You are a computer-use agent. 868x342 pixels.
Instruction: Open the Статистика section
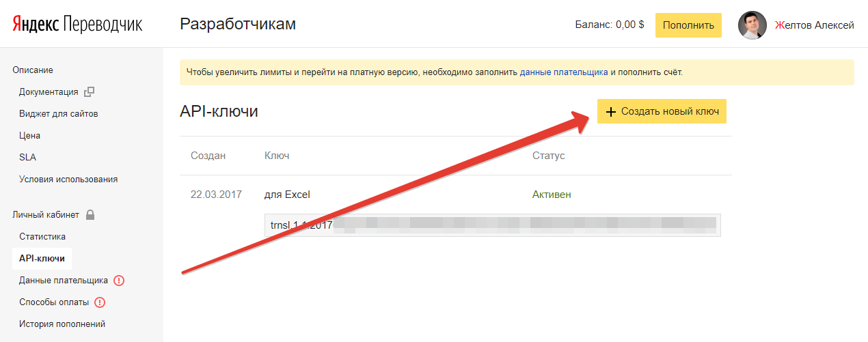[42, 237]
